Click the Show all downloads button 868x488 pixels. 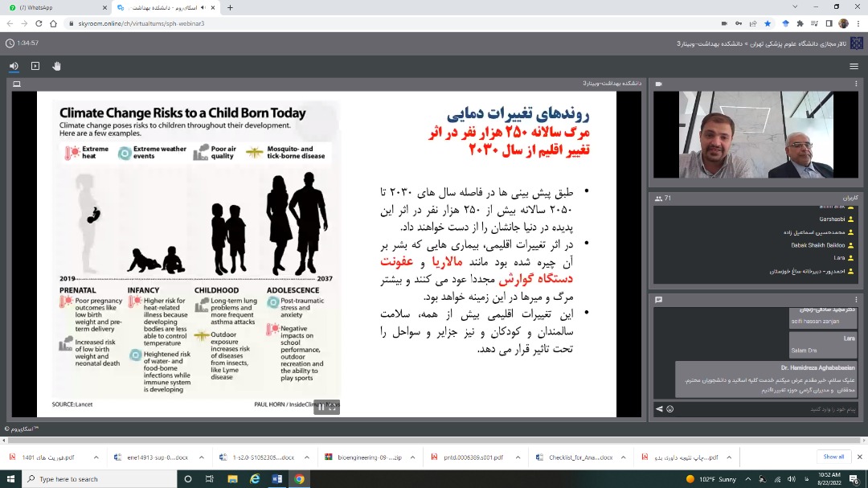[833, 457]
